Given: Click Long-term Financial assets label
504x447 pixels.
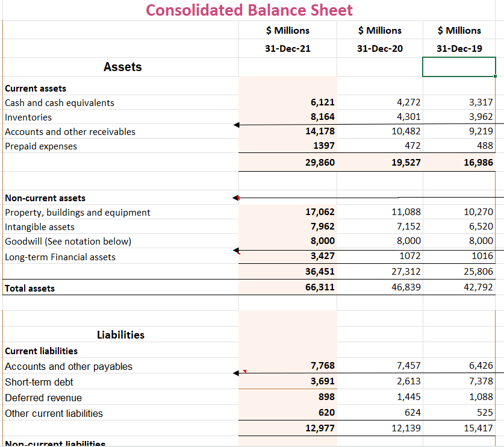Looking at the screenshot, I should coord(60,257).
